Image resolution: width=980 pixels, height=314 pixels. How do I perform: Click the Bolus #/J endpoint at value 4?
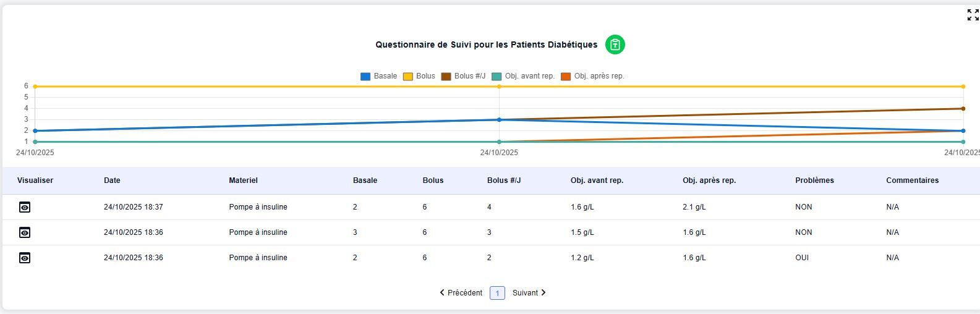tap(963, 109)
